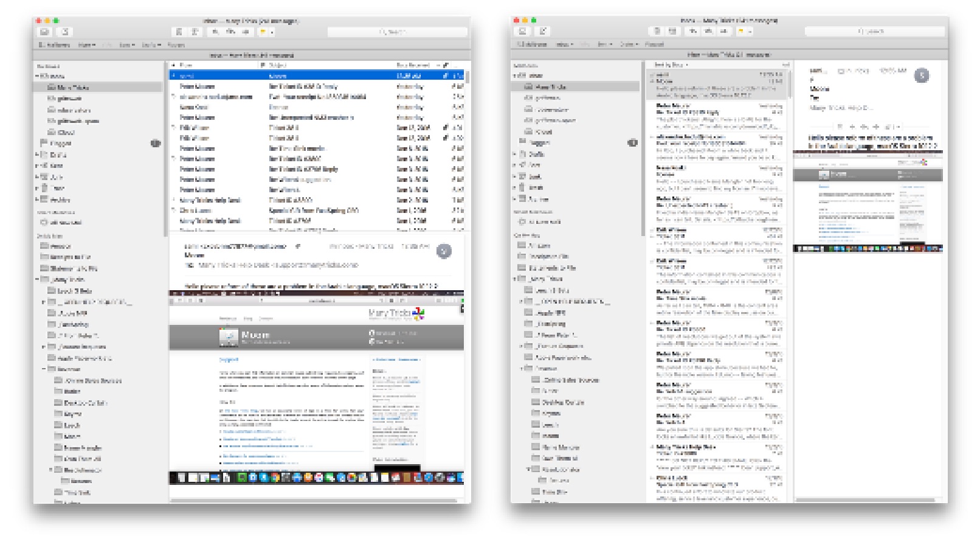Click Reply arrow icon in left window toolbar
The width and height of the screenshot is (980, 536).
tap(216, 32)
